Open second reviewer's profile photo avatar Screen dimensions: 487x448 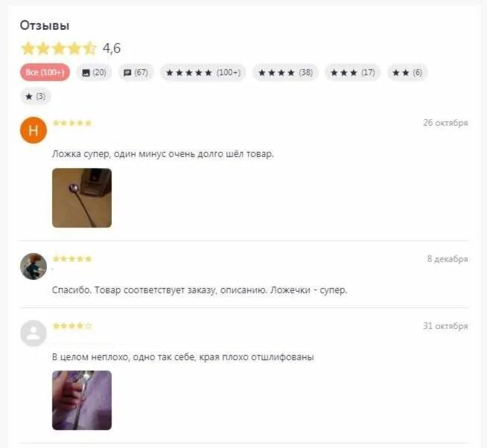34,266
